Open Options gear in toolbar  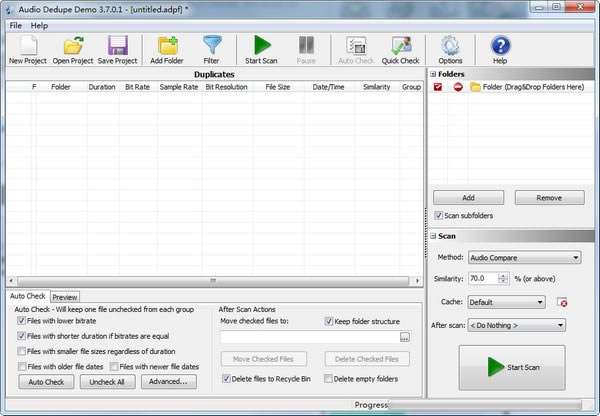pyautogui.click(x=450, y=45)
